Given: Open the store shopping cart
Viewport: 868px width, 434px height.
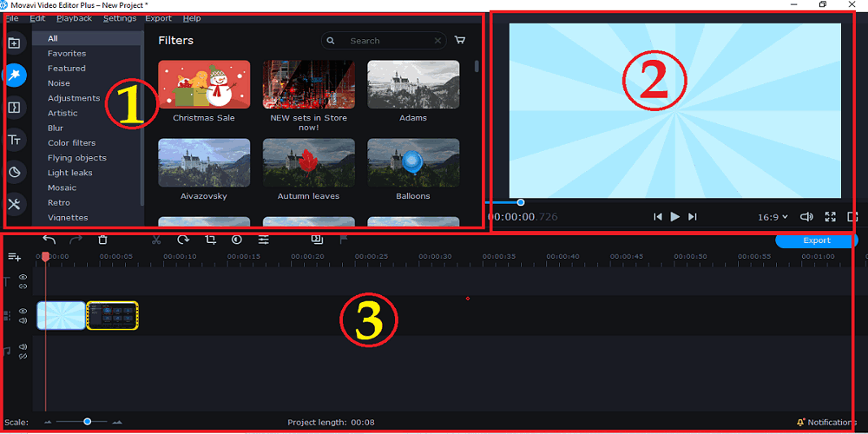Looking at the screenshot, I should click(x=459, y=41).
